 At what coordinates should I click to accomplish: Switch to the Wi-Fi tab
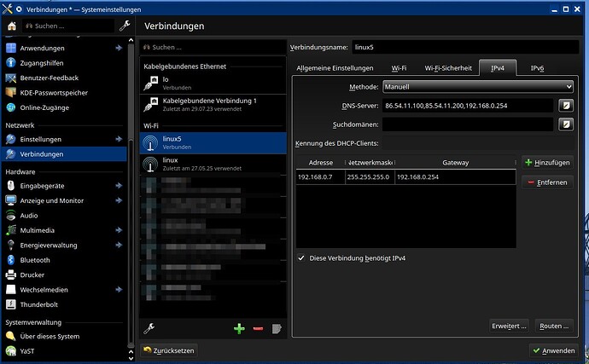click(399, 68)
